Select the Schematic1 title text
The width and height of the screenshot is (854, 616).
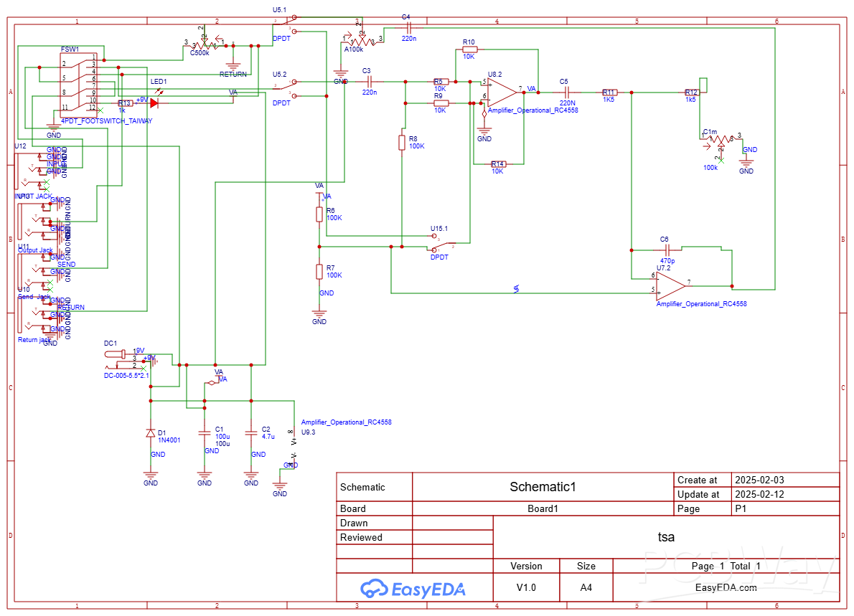[x=543, y=487]
